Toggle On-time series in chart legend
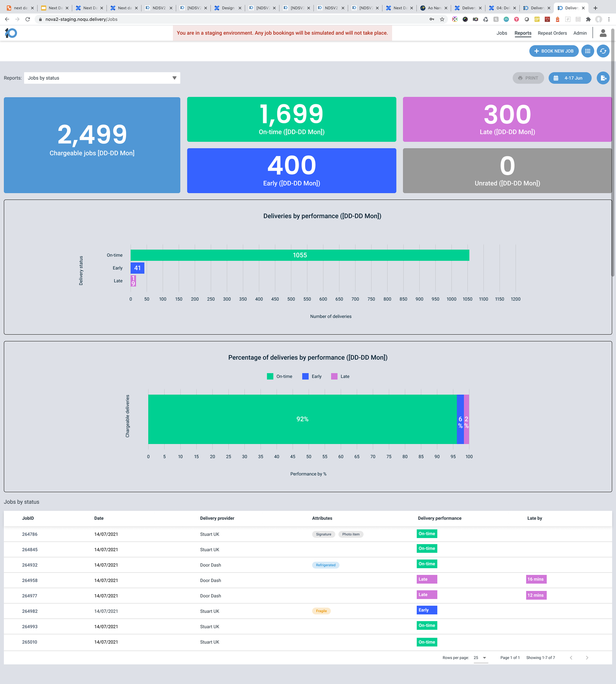Screen dimensions: 616x684 [x=280, y=376]
